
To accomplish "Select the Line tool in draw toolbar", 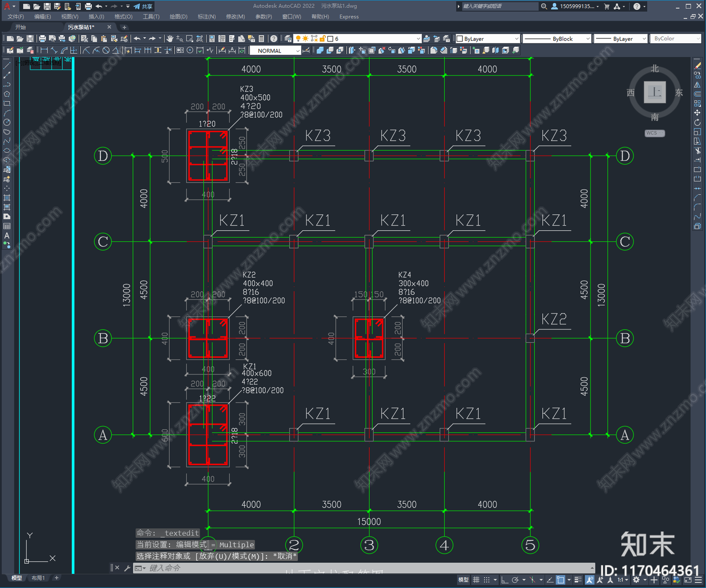I will (x=7, y=66).
